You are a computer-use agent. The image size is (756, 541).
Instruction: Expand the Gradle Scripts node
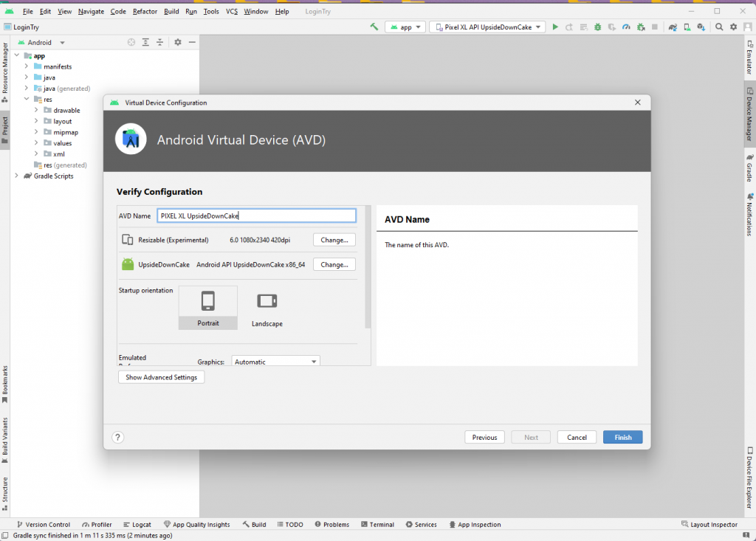click(x=17, y=176)
